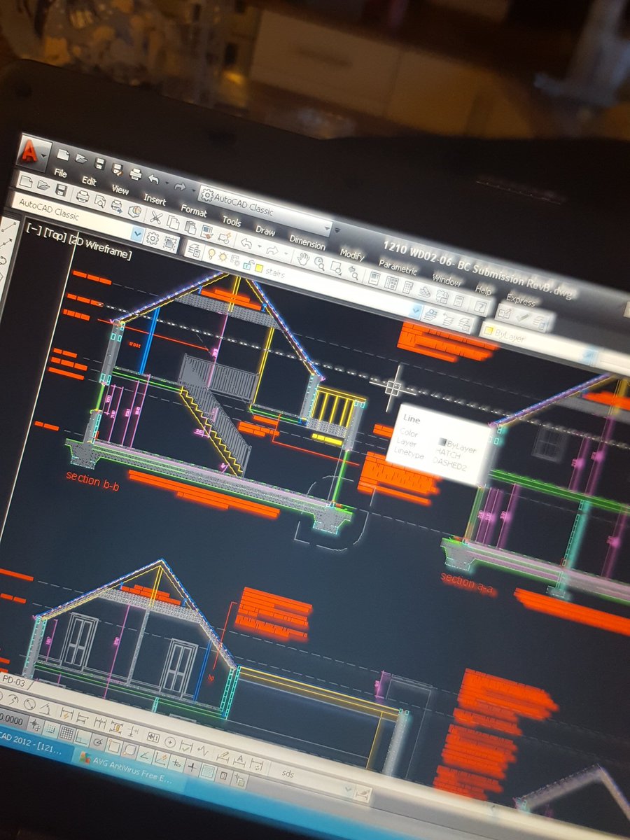
Task: Click Plot printer in quick access toolbar
Action: coord(136,173)
